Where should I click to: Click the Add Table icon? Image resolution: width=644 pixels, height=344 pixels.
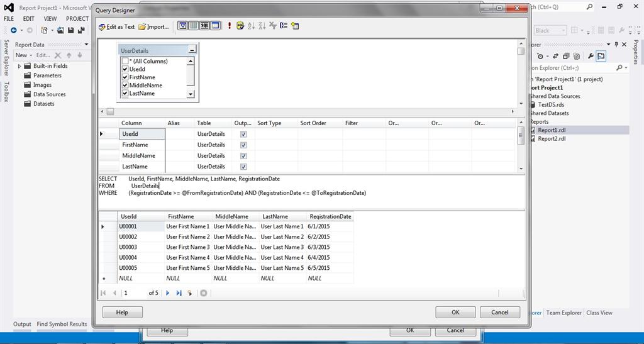pyautogui.click(x=294, y=26)
